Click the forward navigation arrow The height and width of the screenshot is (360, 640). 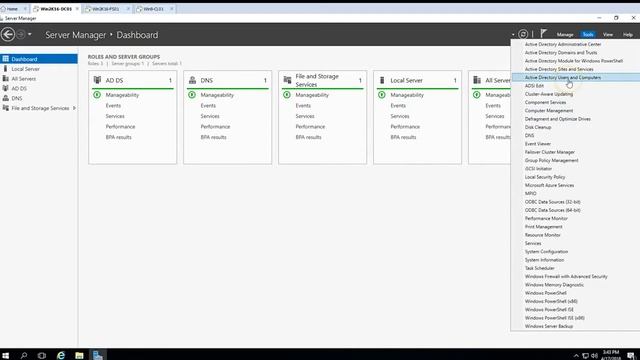click(x=20, y=35)
